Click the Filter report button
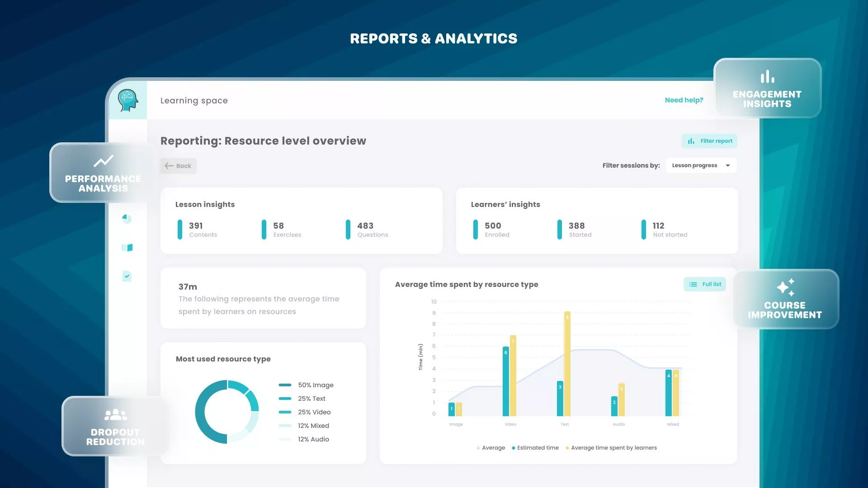The width and height of the screenshot is (868, 488). click(x=710, y=141)
